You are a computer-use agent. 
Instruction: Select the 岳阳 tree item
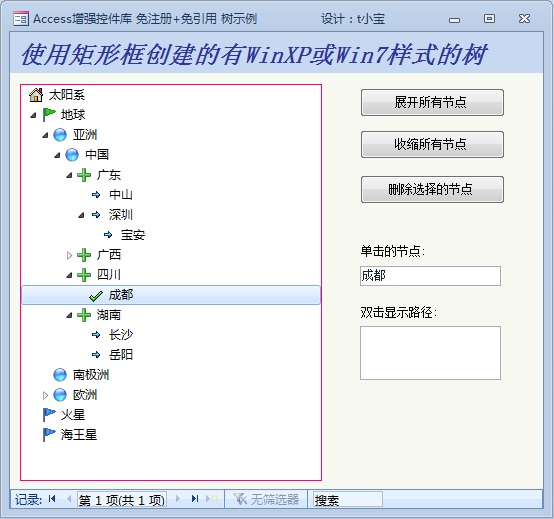point(121,354)
